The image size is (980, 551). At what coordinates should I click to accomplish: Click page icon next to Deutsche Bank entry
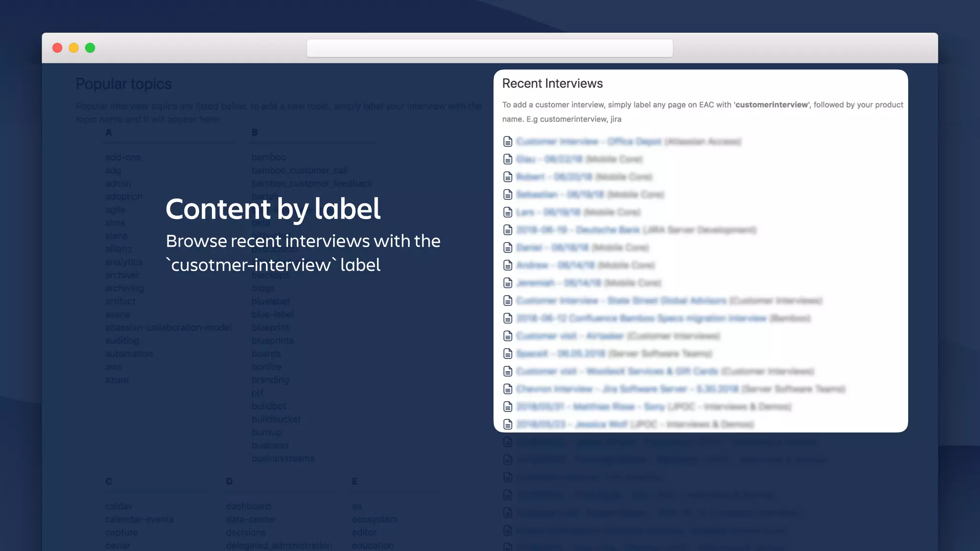click(x=508, y=230)
